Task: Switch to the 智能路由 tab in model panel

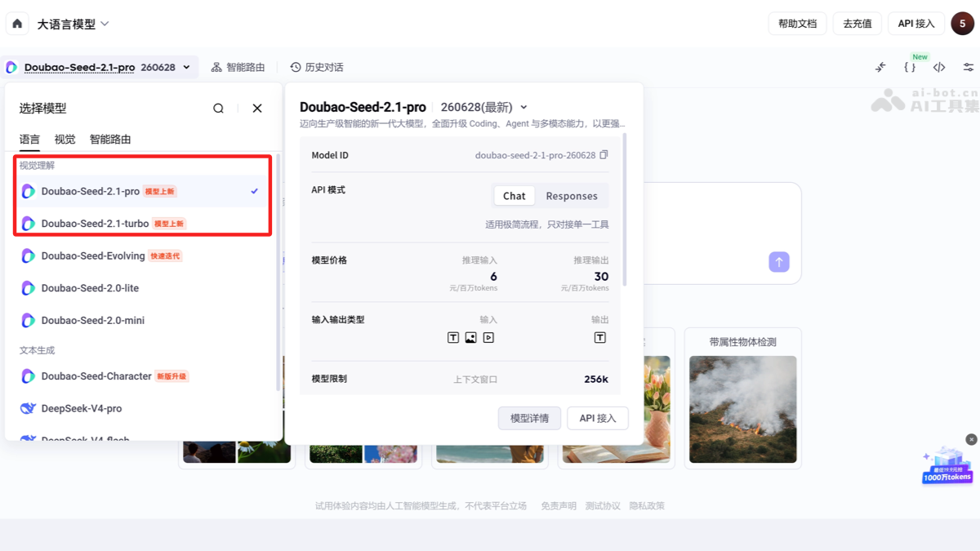Action: pyautogui.click(x=110, y=140)
